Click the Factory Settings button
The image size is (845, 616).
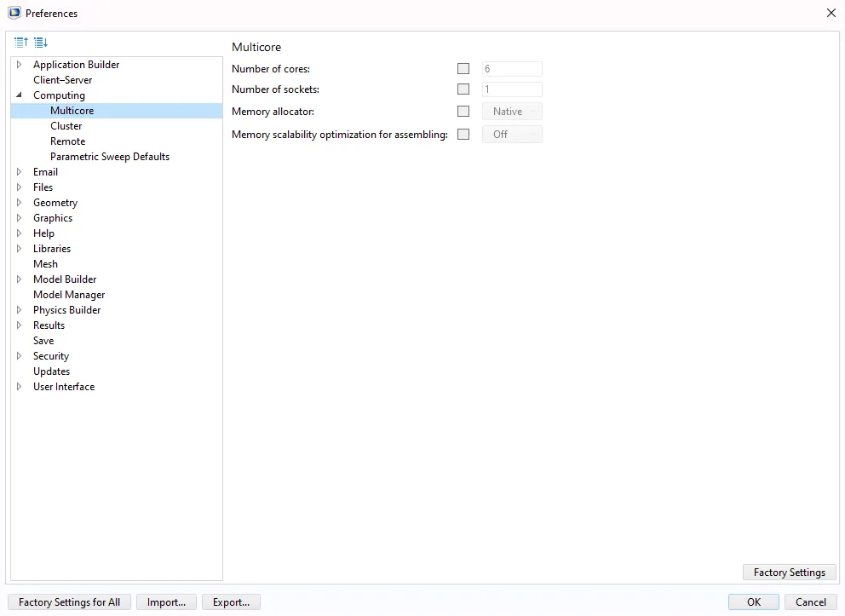789,573
